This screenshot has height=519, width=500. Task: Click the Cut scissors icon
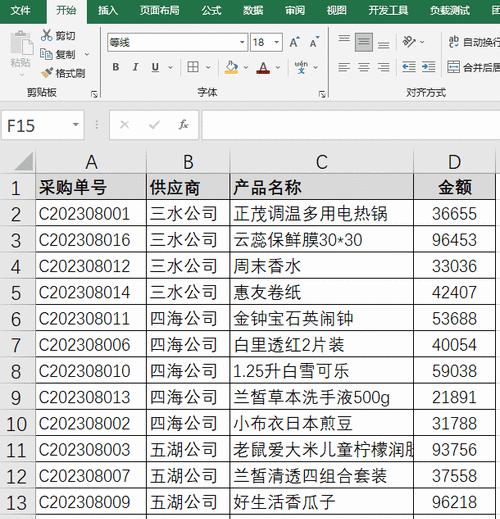pyautogui.click(x=47, y=35)
